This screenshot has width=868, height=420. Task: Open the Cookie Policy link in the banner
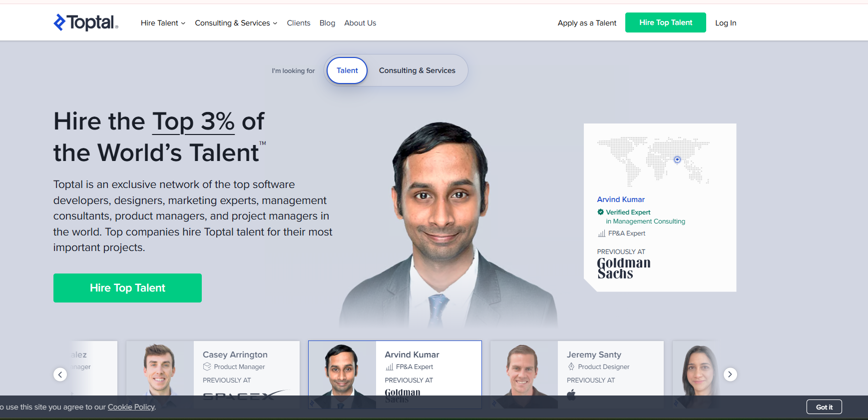(131, 407)
